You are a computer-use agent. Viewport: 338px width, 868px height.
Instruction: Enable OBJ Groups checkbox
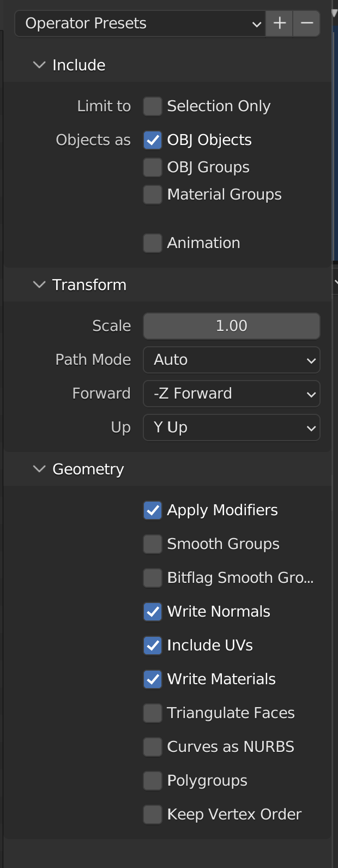point(153,167)
